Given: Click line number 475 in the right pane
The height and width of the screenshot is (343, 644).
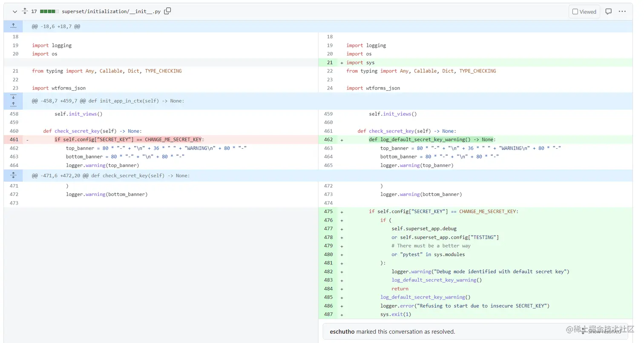Looking at the screenshot, I should 328,211.
